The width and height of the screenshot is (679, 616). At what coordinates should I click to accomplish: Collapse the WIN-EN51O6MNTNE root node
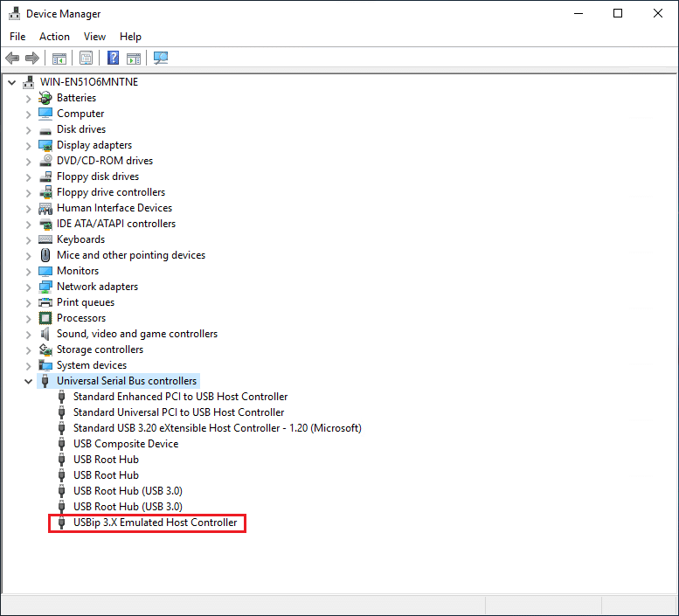click(x=11, y=82)
